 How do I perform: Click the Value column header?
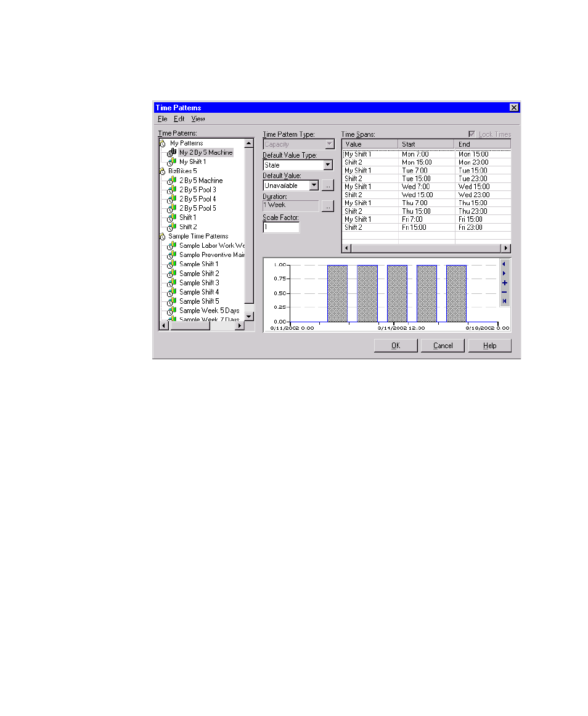click(370, 144)
